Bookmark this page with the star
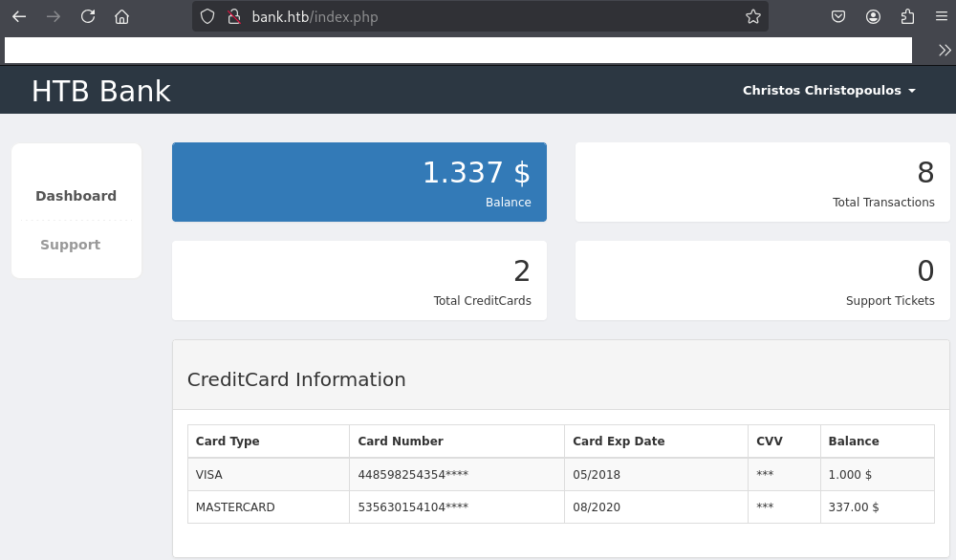The height and width of the screenshot is (560, 956). click(752, 16)
